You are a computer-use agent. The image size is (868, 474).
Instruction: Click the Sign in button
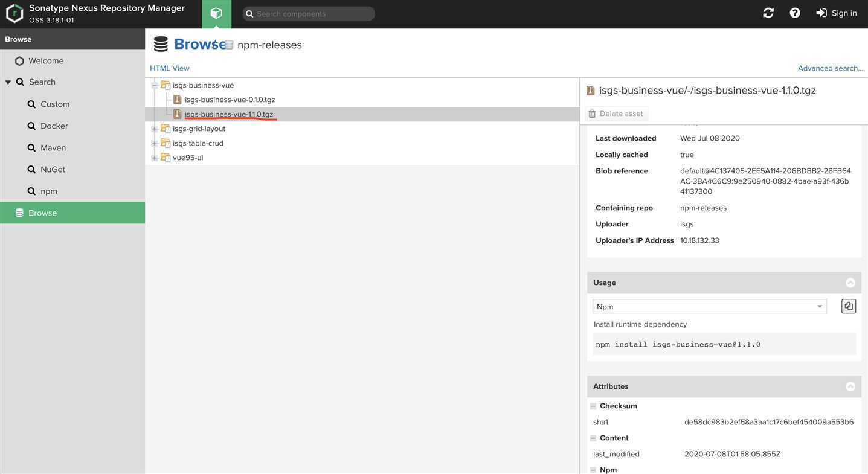(x=837, y=13)
